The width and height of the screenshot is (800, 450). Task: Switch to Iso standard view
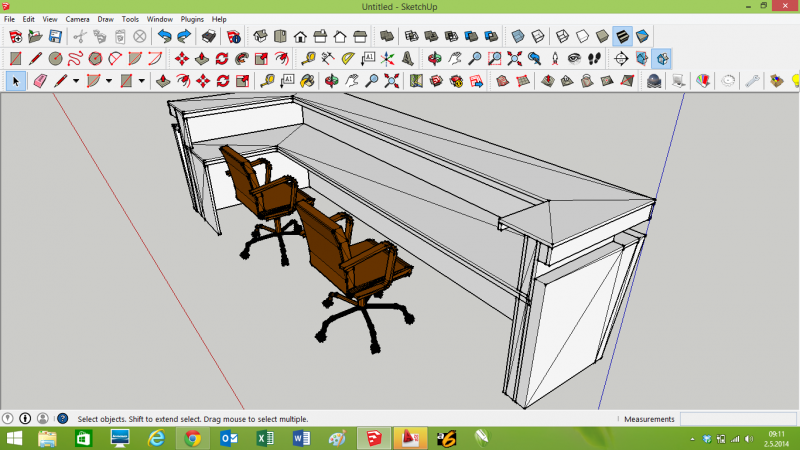click(260, 36)
